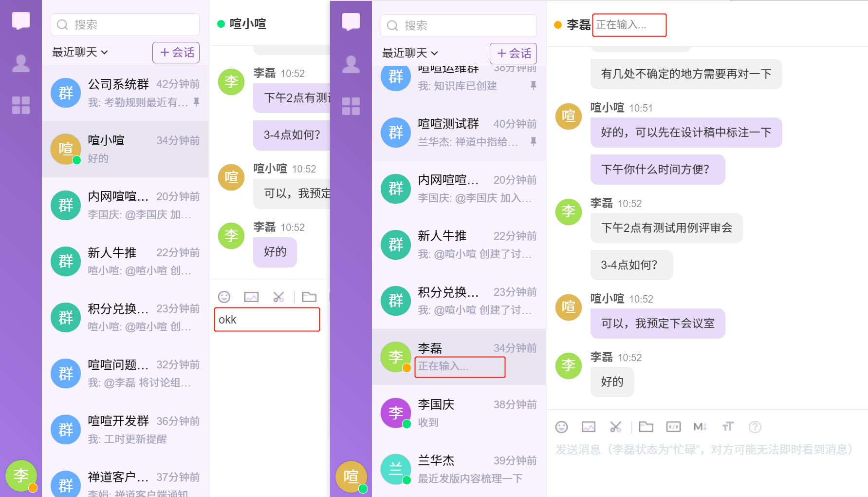
Task: Open apps grid icon in left sidebar
Action: [21, 105]
